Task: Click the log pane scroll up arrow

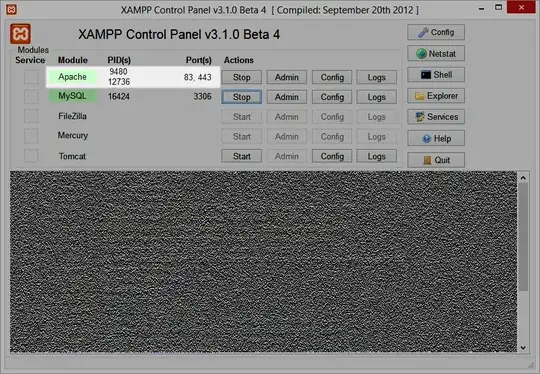Action: coord(523,178)
